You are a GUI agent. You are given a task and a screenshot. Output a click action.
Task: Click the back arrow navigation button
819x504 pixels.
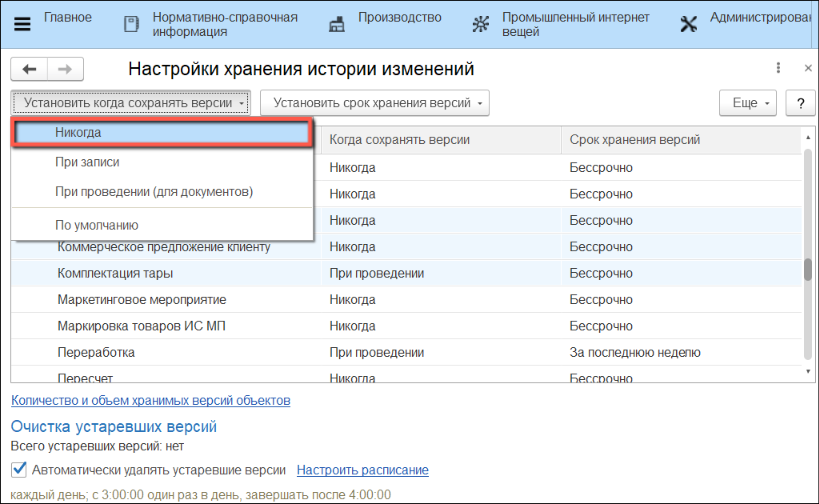click(x=29, y=69)
